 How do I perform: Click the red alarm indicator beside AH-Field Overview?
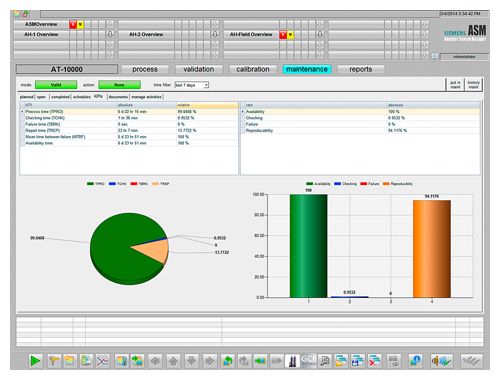point(283,34)
